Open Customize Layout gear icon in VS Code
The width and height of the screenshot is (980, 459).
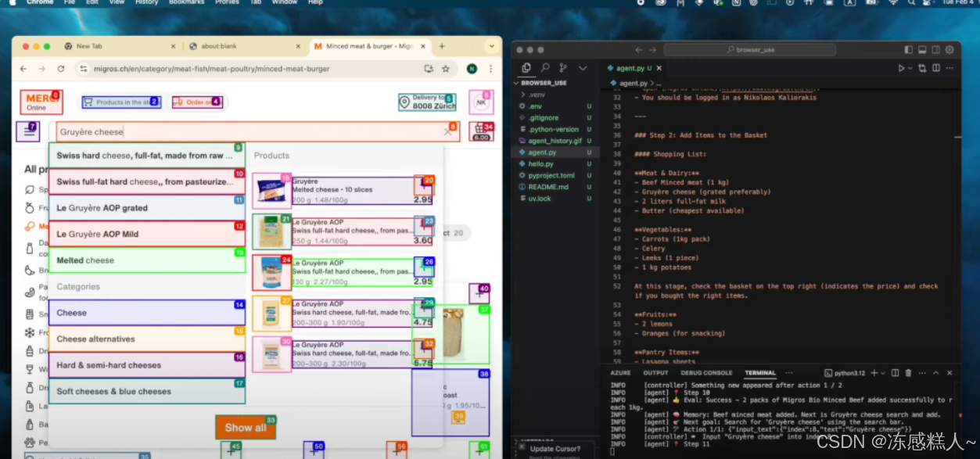949,49
